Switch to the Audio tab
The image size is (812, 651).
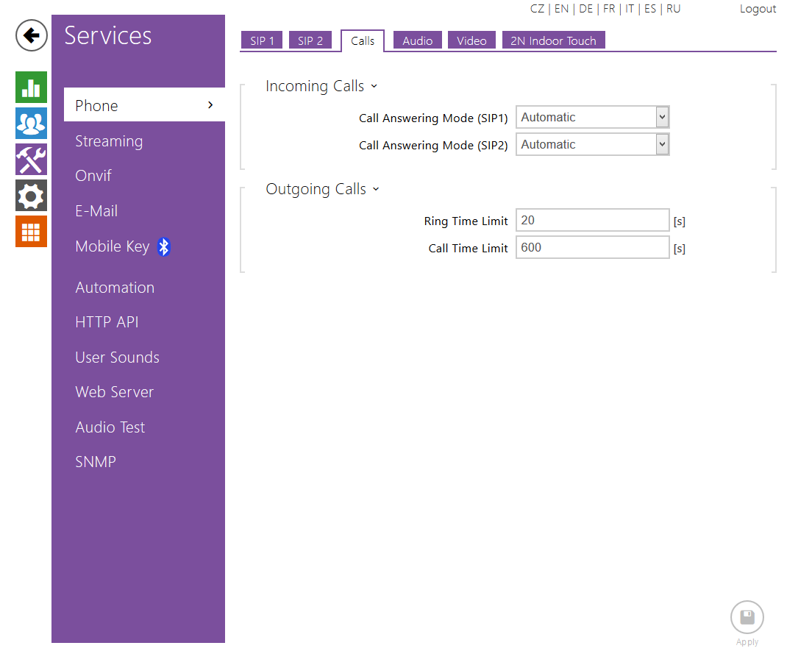[417, 41]
